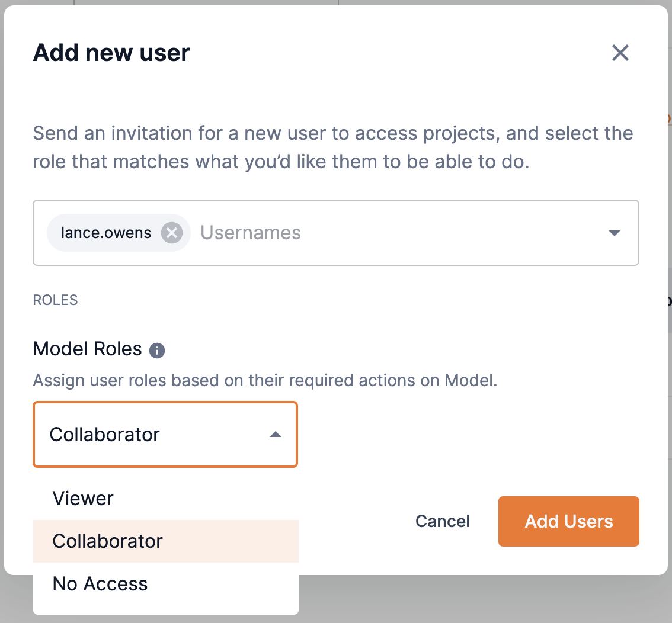Click the upward chevron in the role selector
The width and height of the screenshot is (672, 623).
[x=275, y=434]
